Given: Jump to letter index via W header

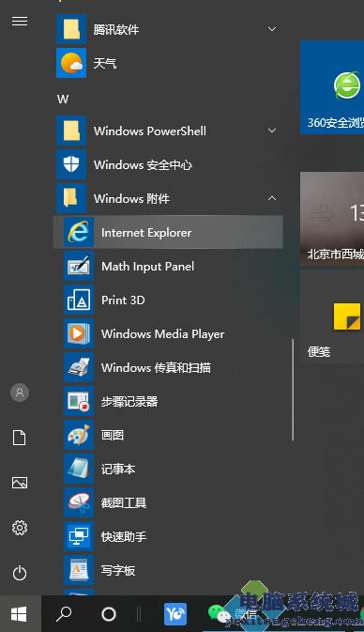Looking at the screenshot, I should [63, 99].
